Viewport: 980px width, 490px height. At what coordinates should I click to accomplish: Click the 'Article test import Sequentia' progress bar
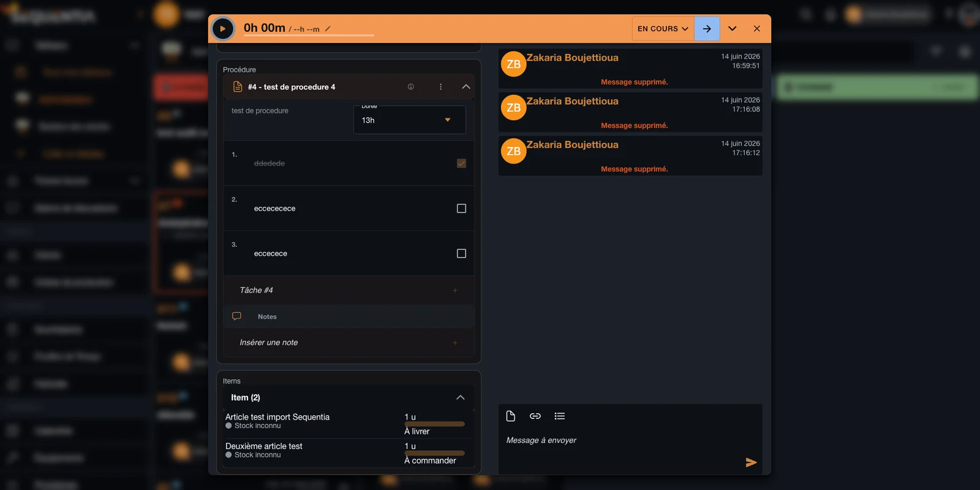434,424
